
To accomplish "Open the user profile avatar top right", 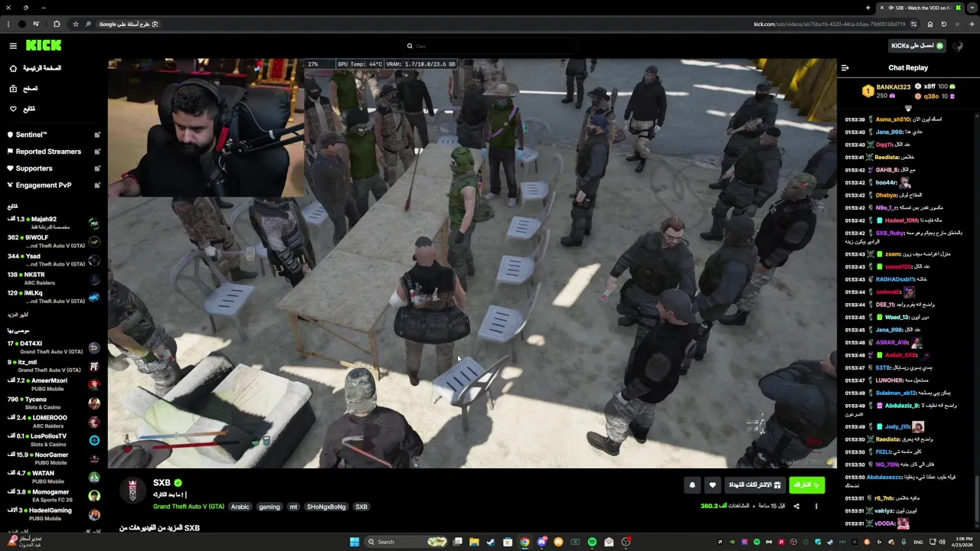I will [959, 46].
